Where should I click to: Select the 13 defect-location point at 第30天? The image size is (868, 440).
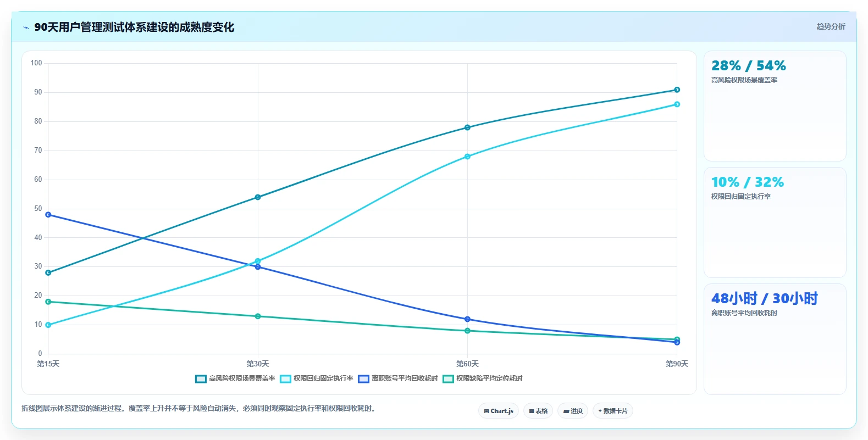[258, 316]
